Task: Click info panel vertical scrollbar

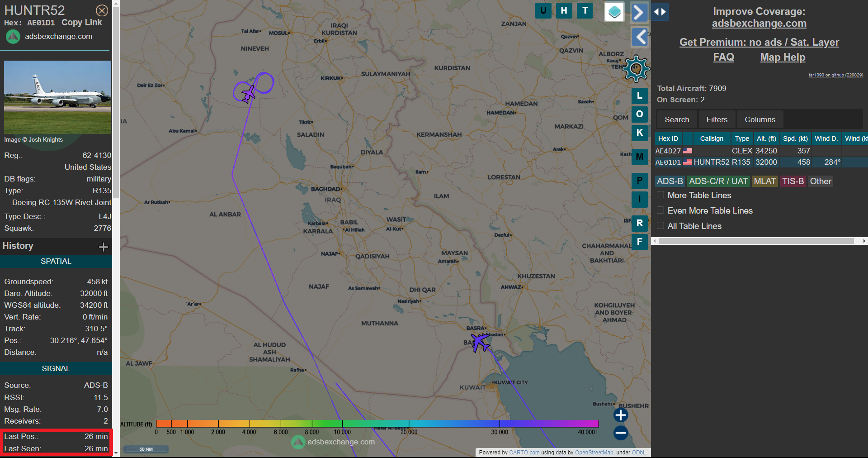Action: pos(116,103)
